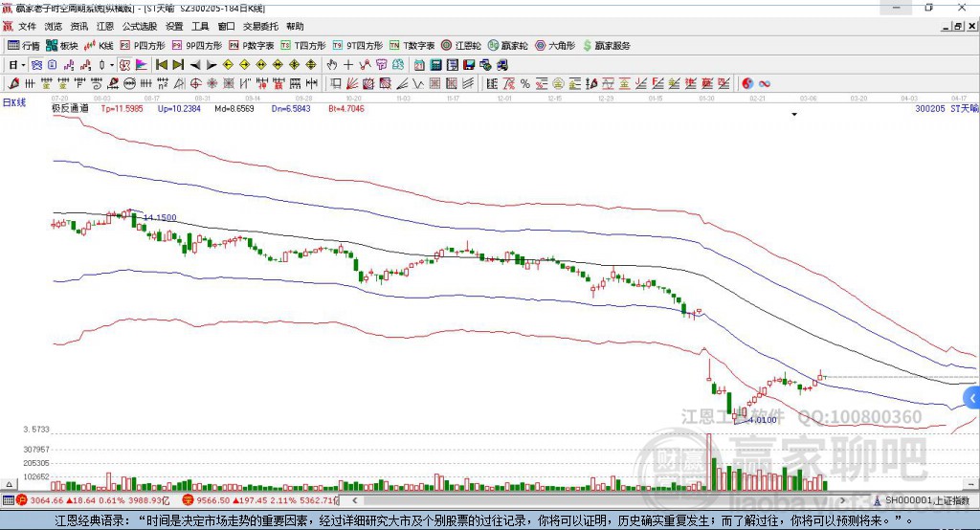Open the 文件 menu
The width and height of the screenshot is (980, 530).
coord(27,26)
